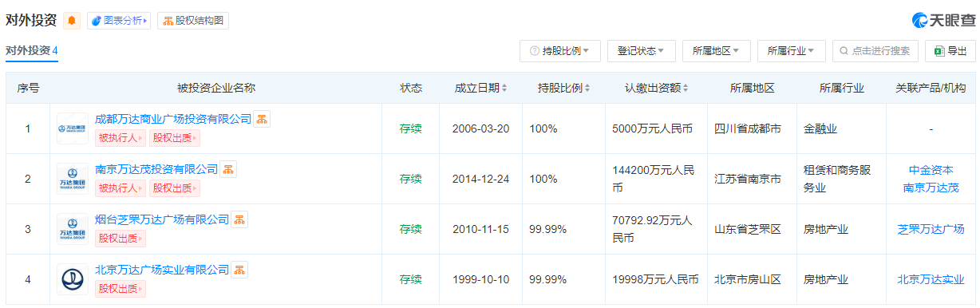Expand the 登记状态 filter dropdown
This screenshot has height=308, width=980.
pyautogui.click(x=642, y=50)
